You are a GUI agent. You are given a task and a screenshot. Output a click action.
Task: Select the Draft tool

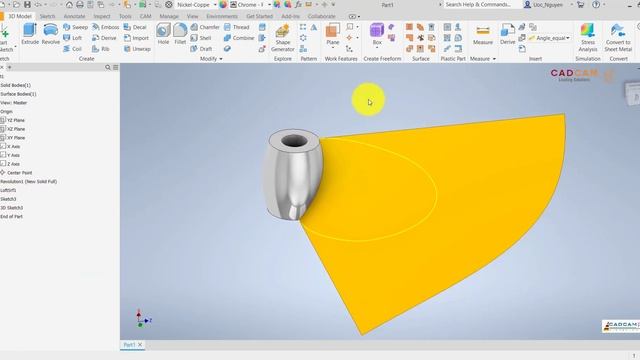click(x=201, y=49)
